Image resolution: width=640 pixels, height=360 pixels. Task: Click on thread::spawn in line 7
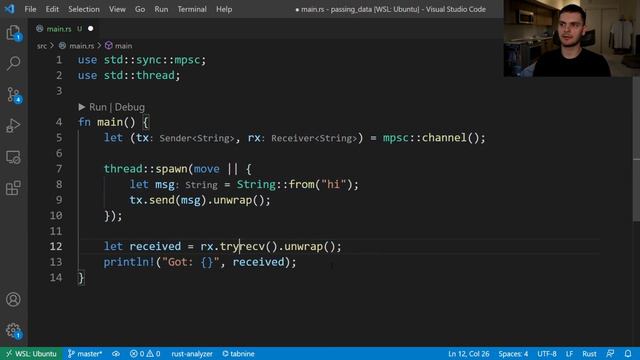(x=145, y=169)
